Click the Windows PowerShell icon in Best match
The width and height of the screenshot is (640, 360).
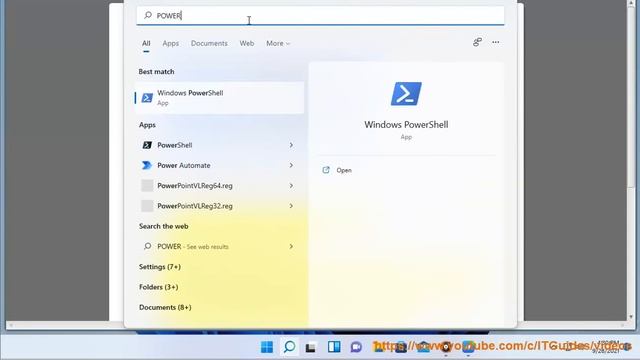coord(147,98)
